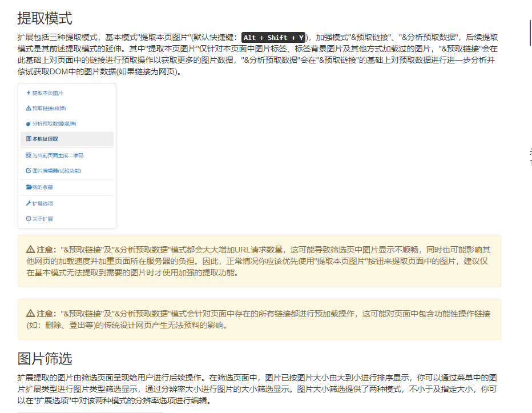Select the 提取本页图片 menu entry text
This screenshot has height=413, width=532.
click(47, 93)
